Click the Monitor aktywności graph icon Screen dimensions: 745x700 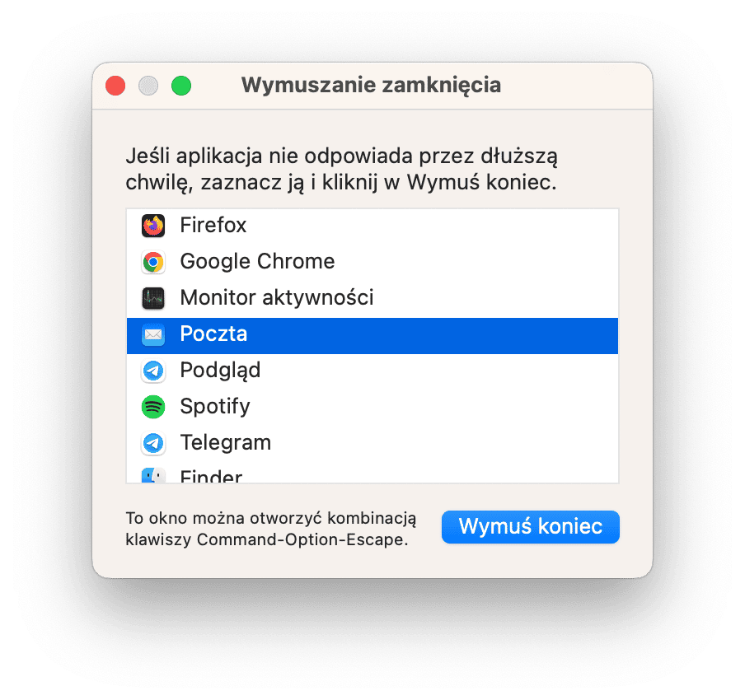tap(153, 298)
